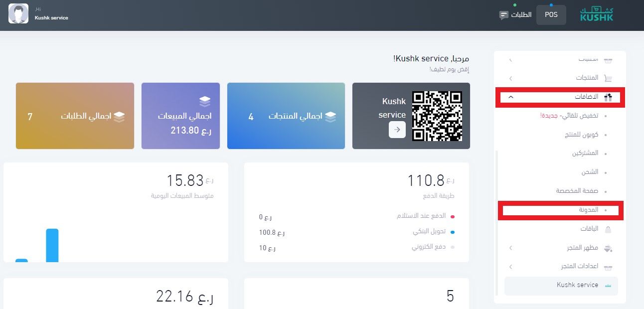Screen dimensions: 644x309
Task: Open مظهر المتجر menu item
Action: [583, 248]
